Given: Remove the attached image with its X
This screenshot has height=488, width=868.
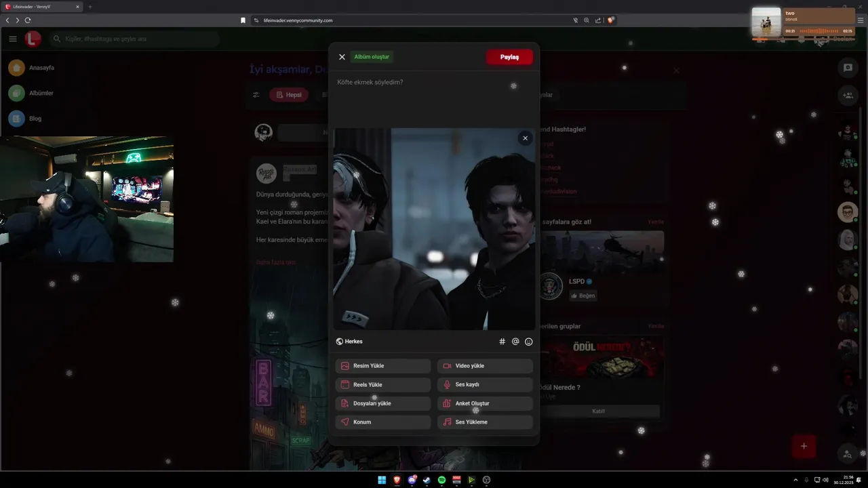Looking at the screenshot, I should point(525,138).
